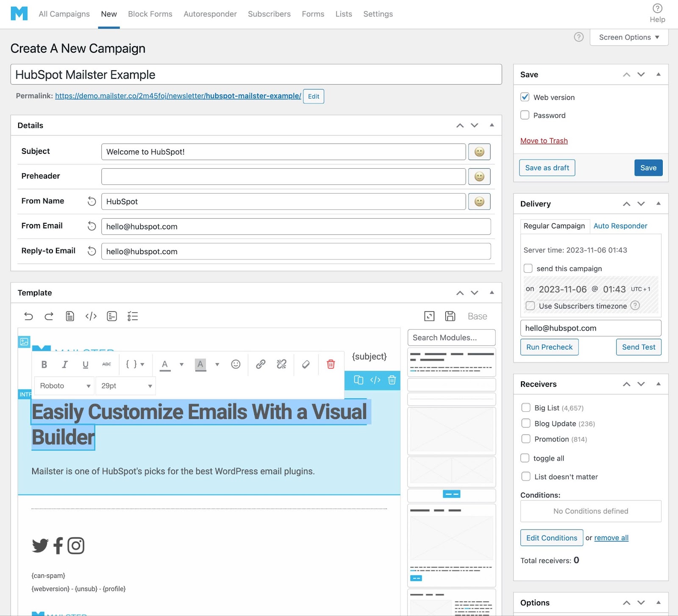The width and height of the screenshot is (678, 616).
Task: Remove the hyperlink
Action: click(x=281, y=364)
